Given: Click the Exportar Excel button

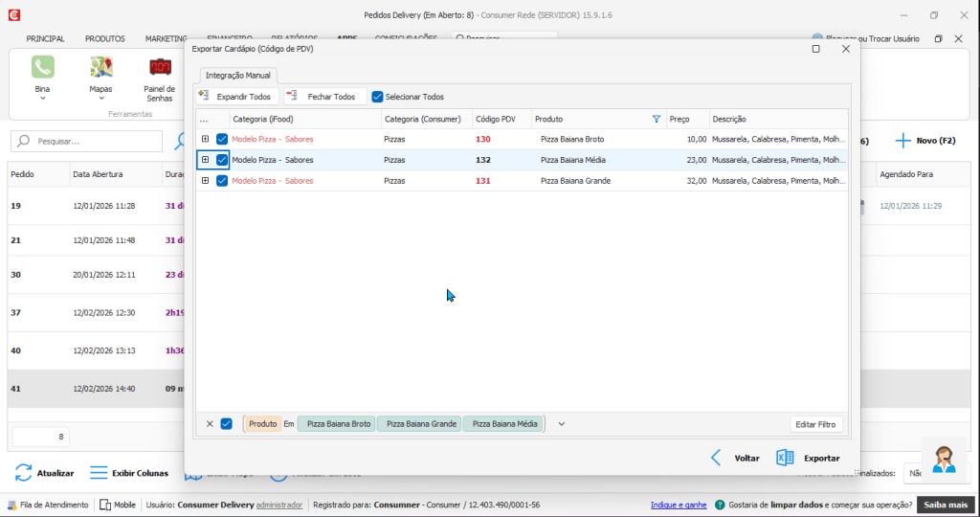Looking at the screenshot, I should coord(808,459).
